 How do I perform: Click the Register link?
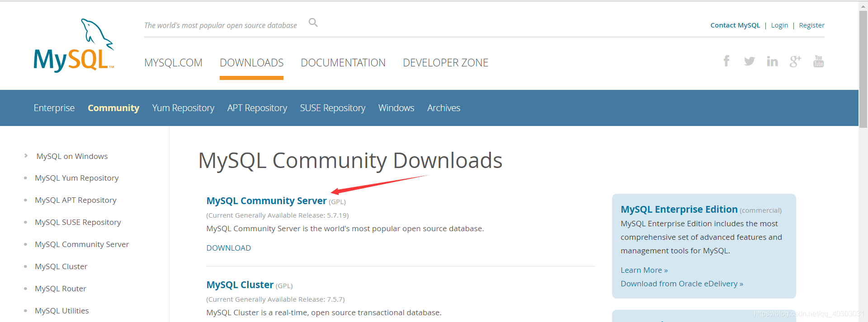(x=811, y=25)
